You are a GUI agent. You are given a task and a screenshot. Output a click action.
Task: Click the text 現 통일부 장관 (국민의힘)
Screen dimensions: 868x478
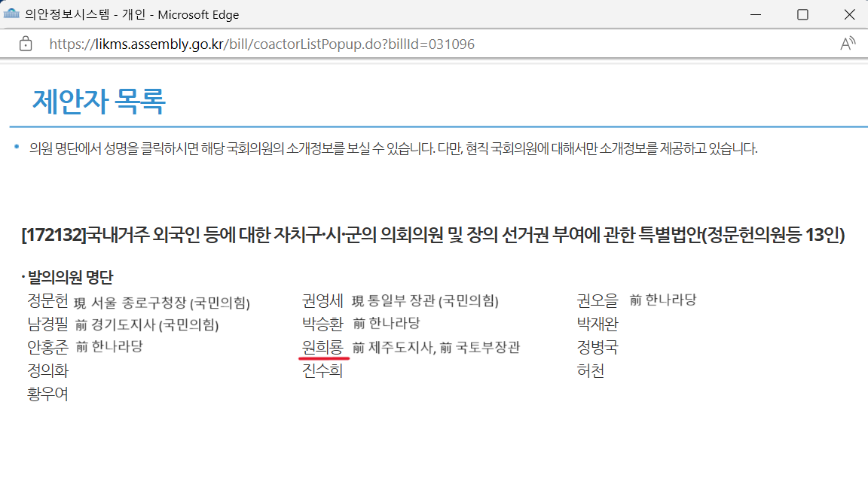(x=425, y=301)
